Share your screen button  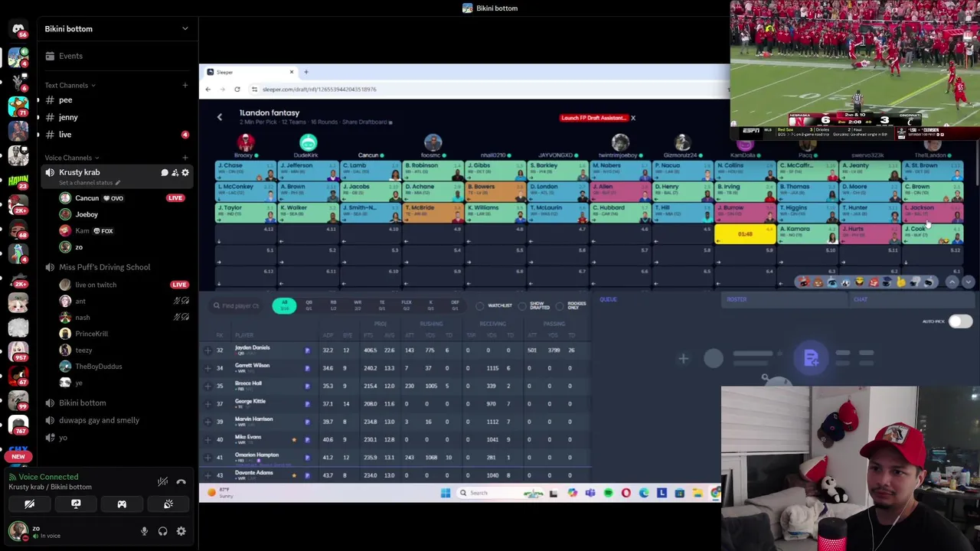[76, 504]
